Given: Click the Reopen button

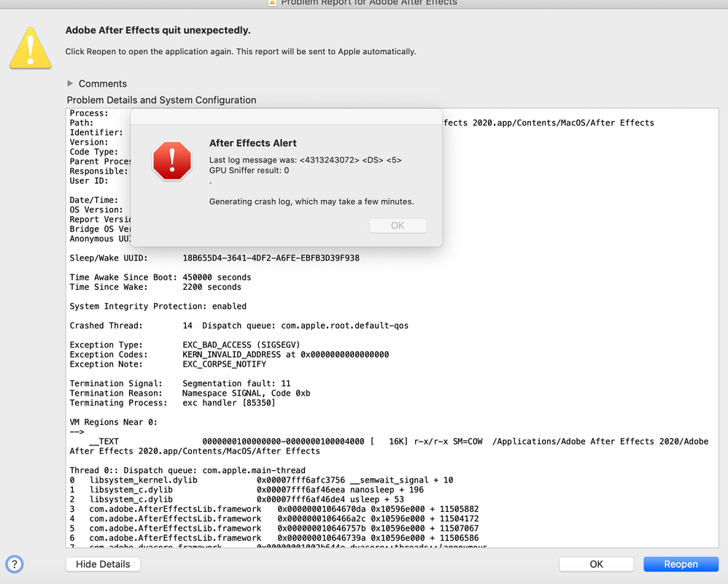Looking at the screenshot, I should 681,564.
